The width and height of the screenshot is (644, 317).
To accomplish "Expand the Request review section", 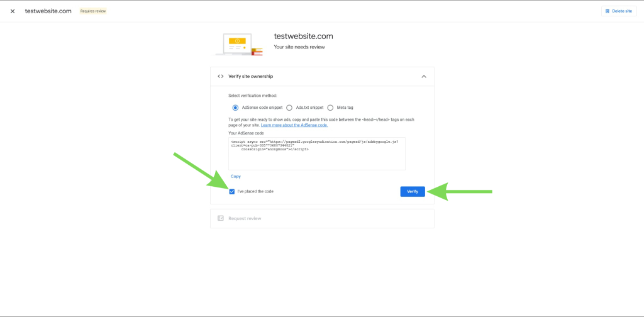I will click(322, 218).
